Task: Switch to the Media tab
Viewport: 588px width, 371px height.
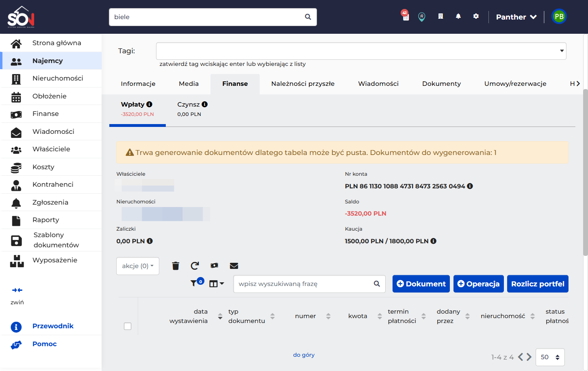Action: point(189,84)
